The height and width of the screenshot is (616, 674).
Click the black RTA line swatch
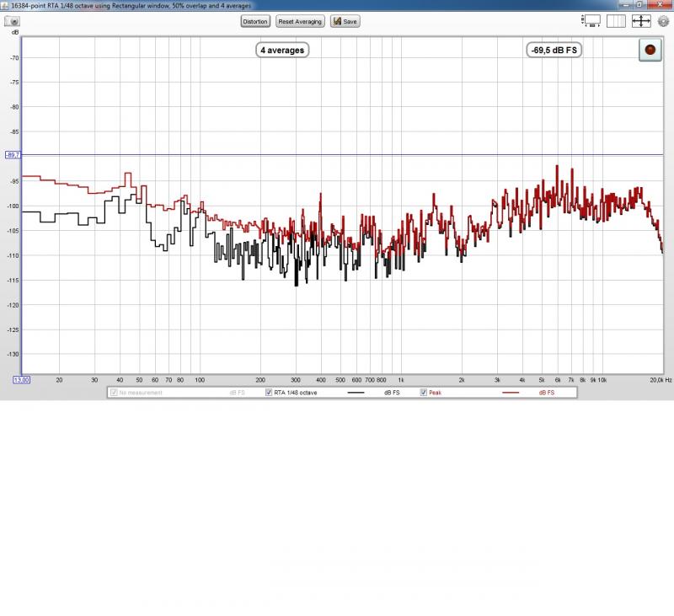(x=356, y=393)
